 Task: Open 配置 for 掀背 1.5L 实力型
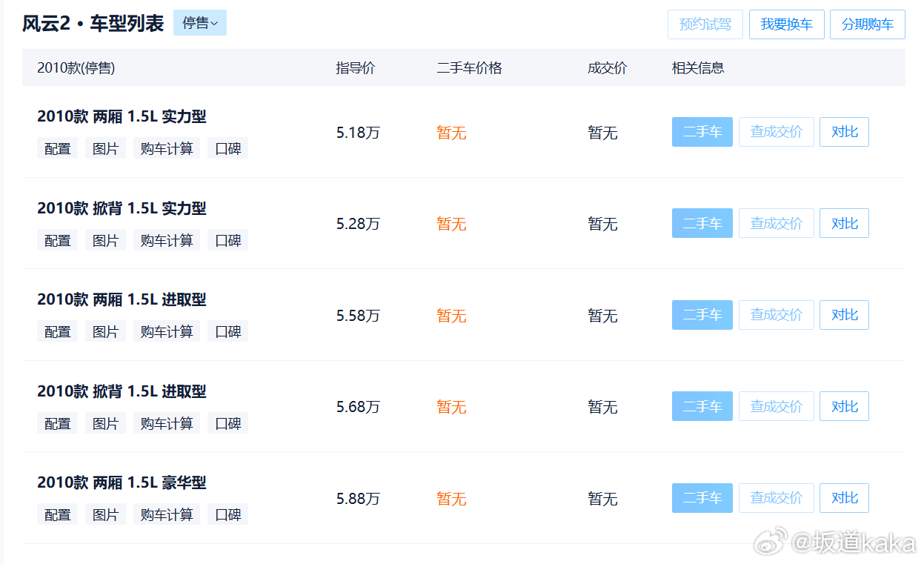58,240
